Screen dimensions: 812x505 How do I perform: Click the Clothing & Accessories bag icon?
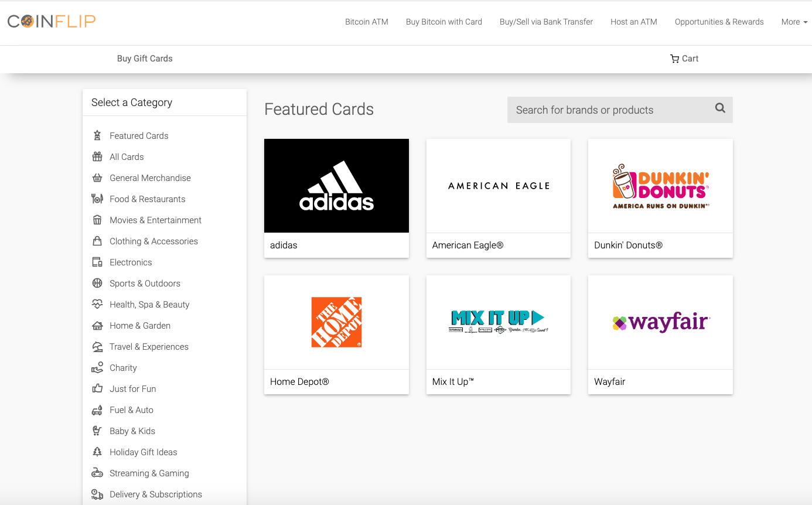pyautogui.click(x=97, y=241)
